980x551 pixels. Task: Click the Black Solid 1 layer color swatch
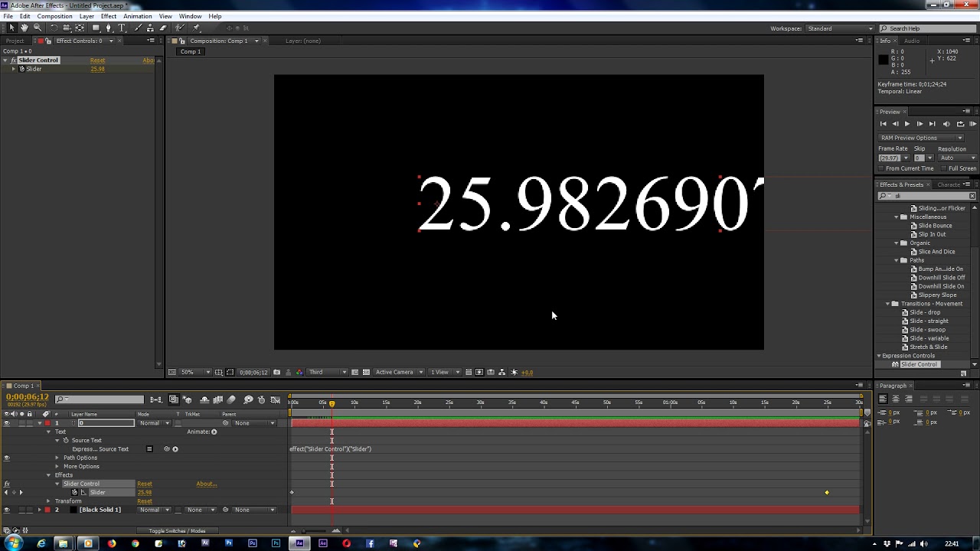pos(47,510)
